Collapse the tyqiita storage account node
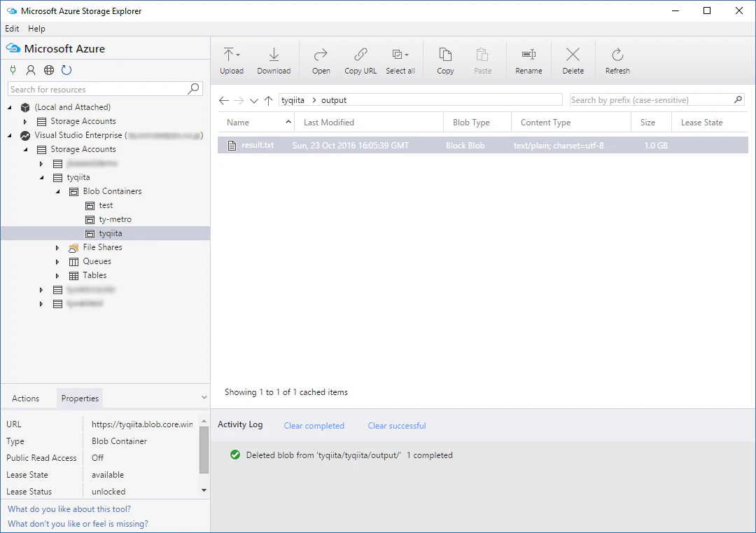The height and width of the screenshot is (533, 756). click(x=41, y=177)
